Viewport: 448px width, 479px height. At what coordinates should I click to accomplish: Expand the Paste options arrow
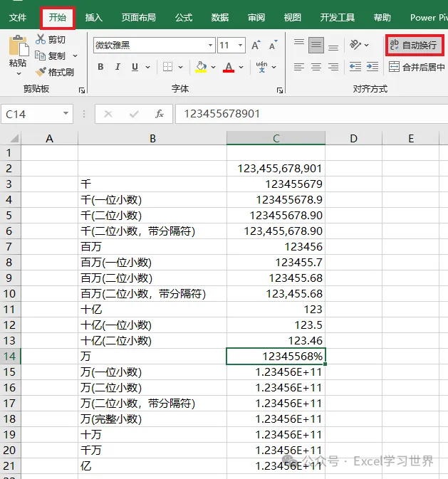tap(19, 73)
